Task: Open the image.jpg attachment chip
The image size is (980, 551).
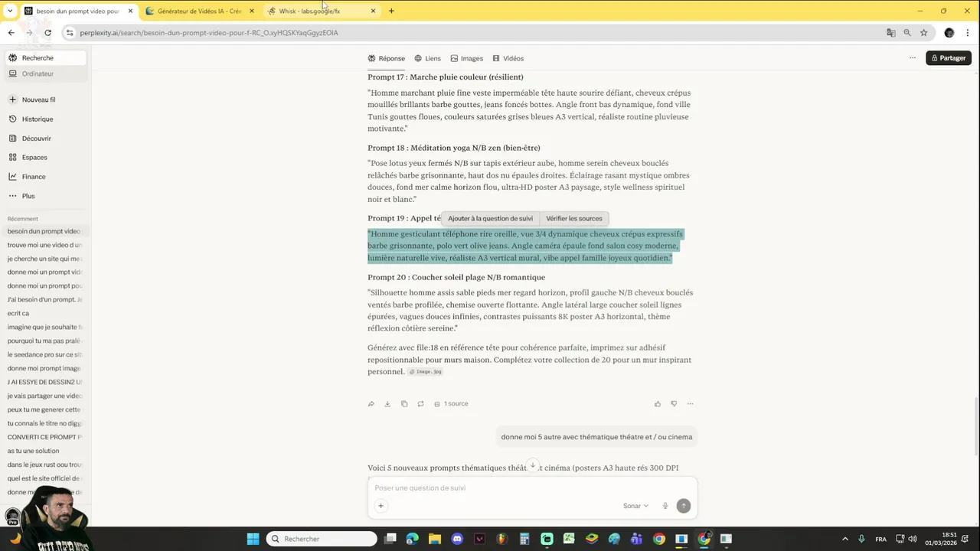Action: click(x=426, y=372)
